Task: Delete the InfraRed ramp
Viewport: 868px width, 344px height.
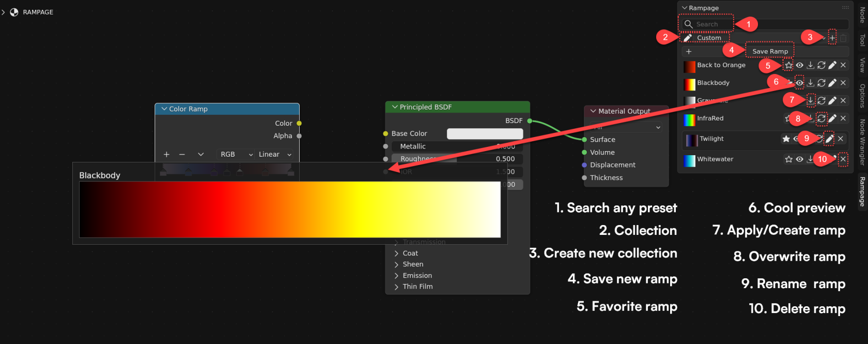Action: coord(843,118)
